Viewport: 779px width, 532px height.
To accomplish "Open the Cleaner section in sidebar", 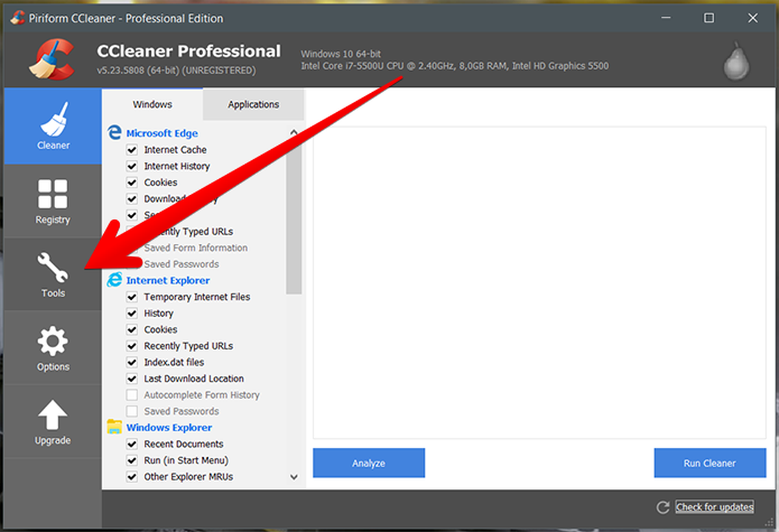I will pos(53,127).
